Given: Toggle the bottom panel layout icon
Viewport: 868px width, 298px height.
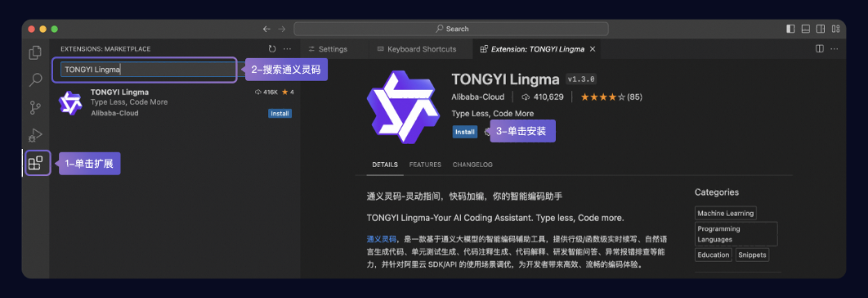Looking at the screenshot, I should click(805, 29).
